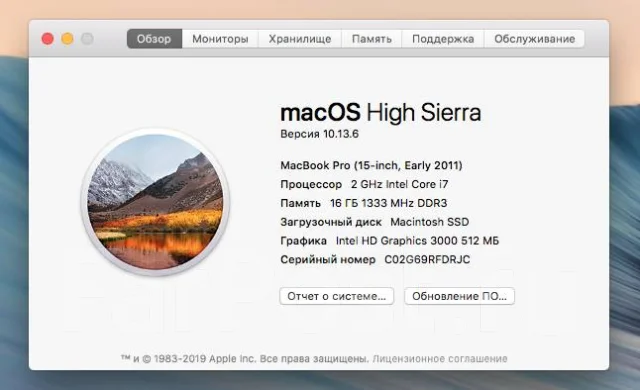Viewport: 640px width, 390px height.
Task: Click the macOS High Sierra mountain icon
Action: click(155, 202)
